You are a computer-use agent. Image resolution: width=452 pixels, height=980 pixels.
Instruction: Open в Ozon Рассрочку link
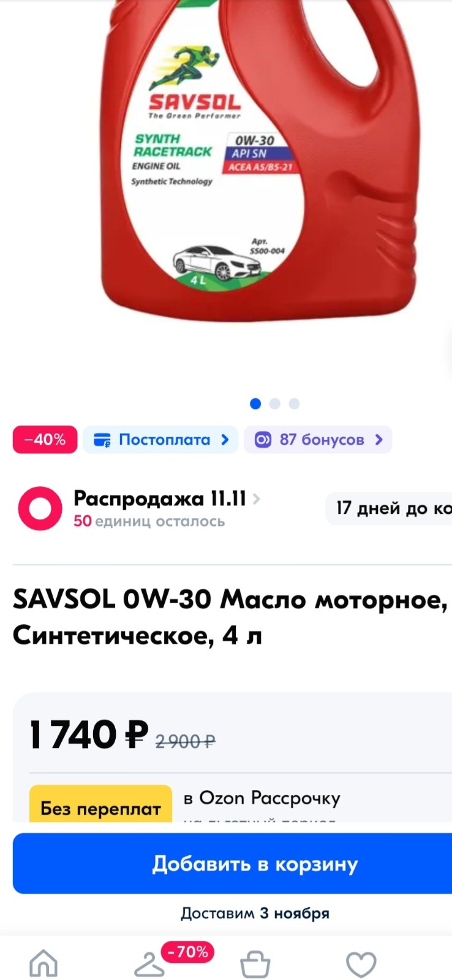pos(262,798)
